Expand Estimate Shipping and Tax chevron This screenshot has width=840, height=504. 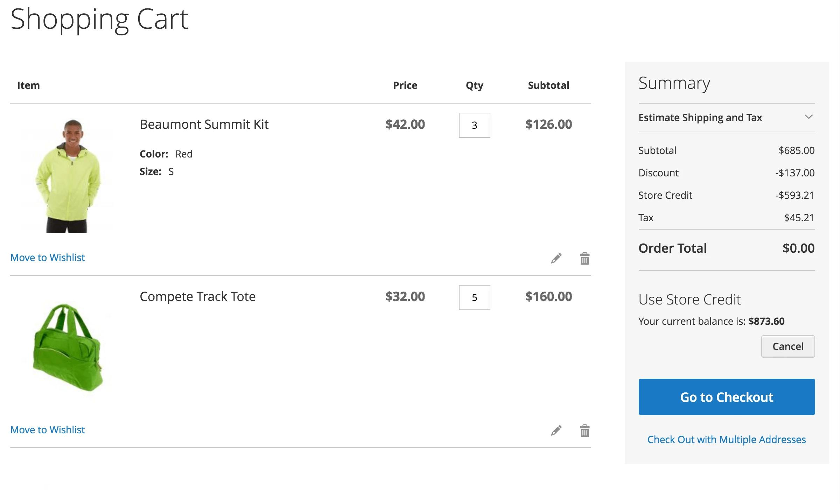coord(808,117)
